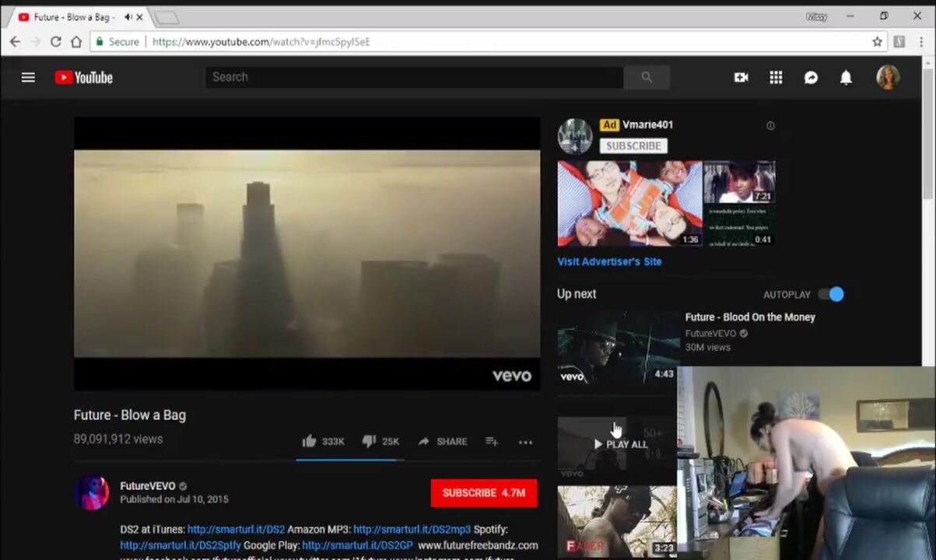The height and width of the screenshot is (560, 936).
Task: Like the video with thumbs up
Action: [310, 441]
